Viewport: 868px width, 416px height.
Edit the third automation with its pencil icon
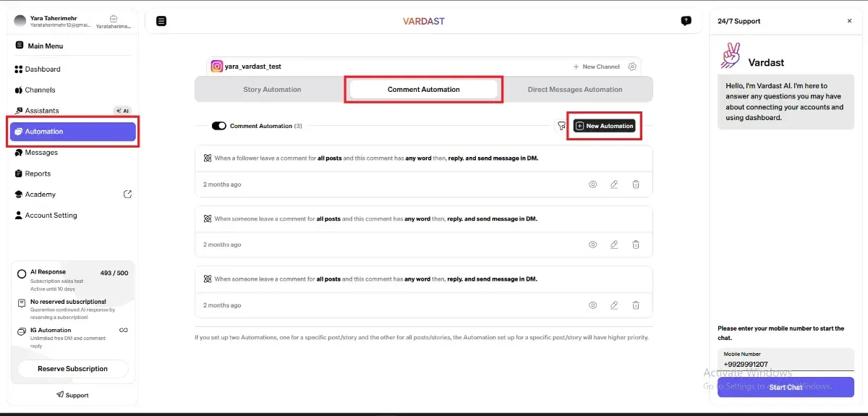[614, 305]
